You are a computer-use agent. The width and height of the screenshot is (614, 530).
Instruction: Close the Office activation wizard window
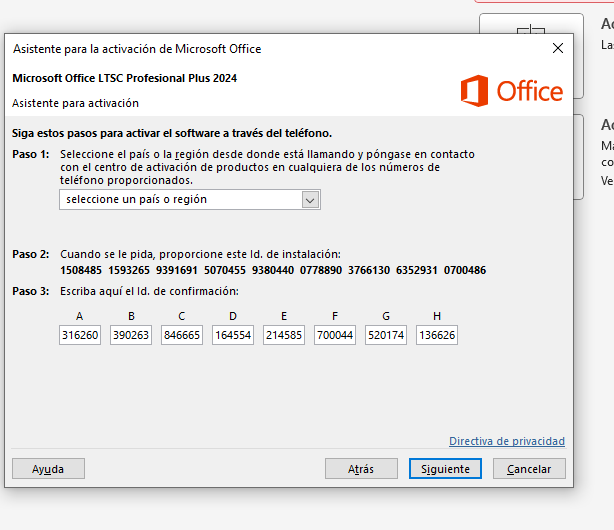tap(558, 48)
